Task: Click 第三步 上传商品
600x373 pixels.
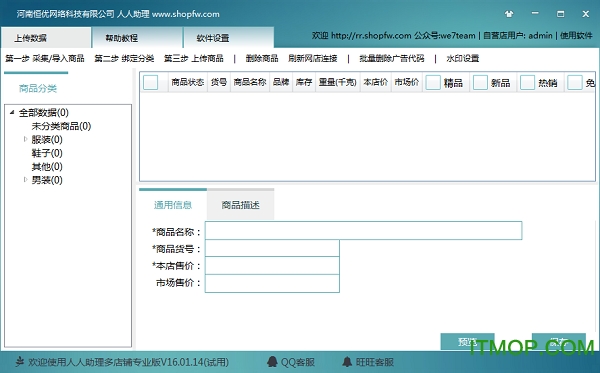Action: click(x=194, y=59)
